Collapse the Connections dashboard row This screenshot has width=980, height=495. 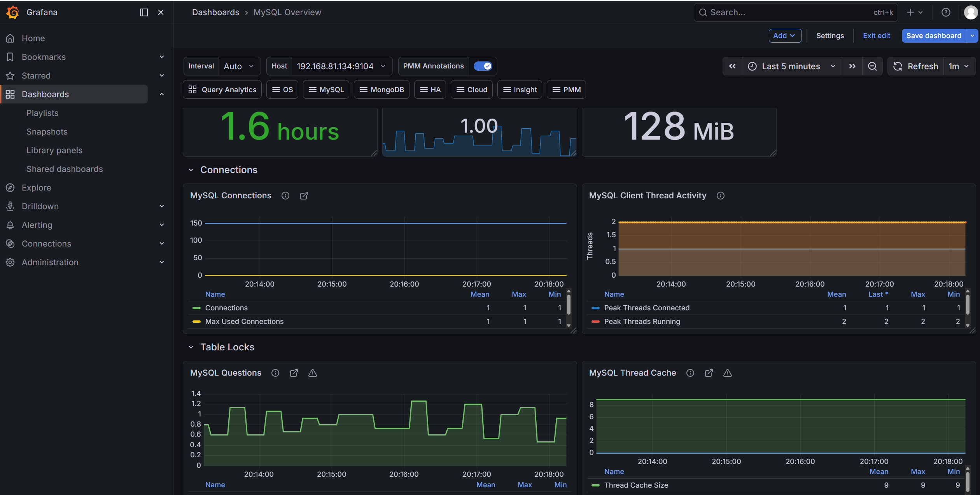point(191,170)
